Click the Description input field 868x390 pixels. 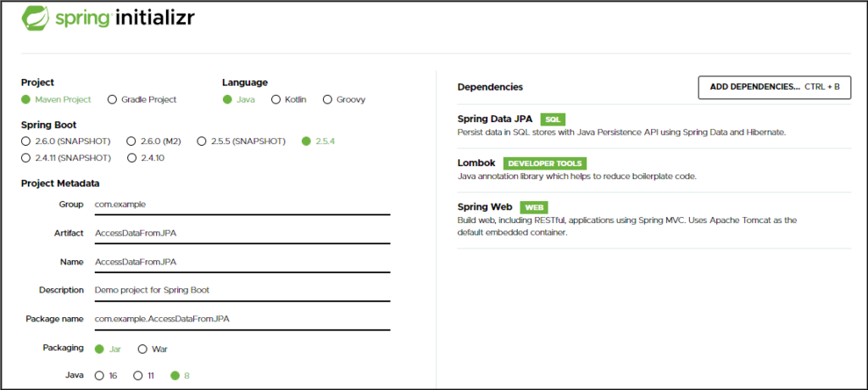pos(242,290)
